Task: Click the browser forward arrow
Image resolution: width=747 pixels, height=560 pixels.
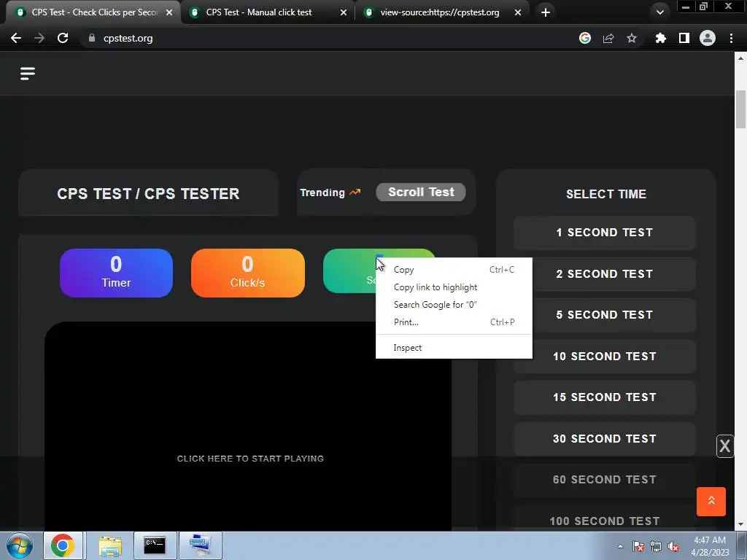Action: point(39,38)
